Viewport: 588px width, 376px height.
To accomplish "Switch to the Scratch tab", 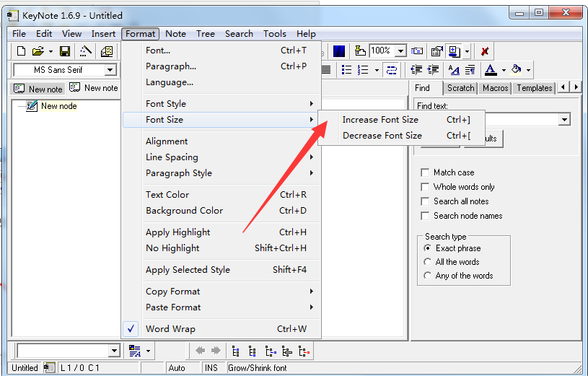I will pyautogui.click(x=460, y=88).
